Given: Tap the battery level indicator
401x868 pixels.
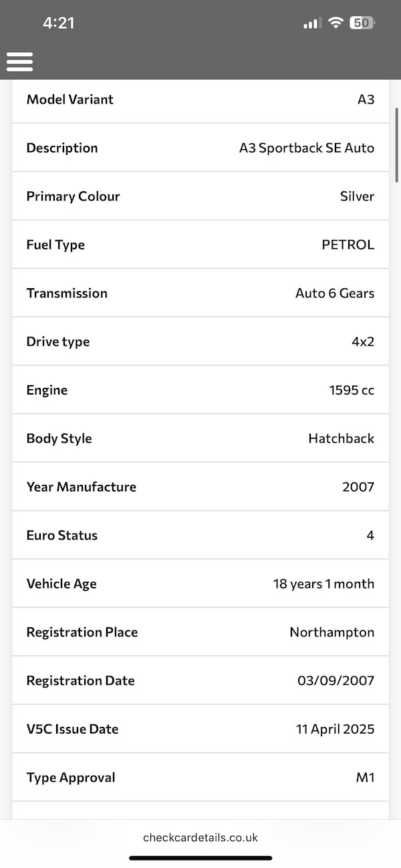Looking at the screenshot, I should pyautogui.click(x=362, y=23).
